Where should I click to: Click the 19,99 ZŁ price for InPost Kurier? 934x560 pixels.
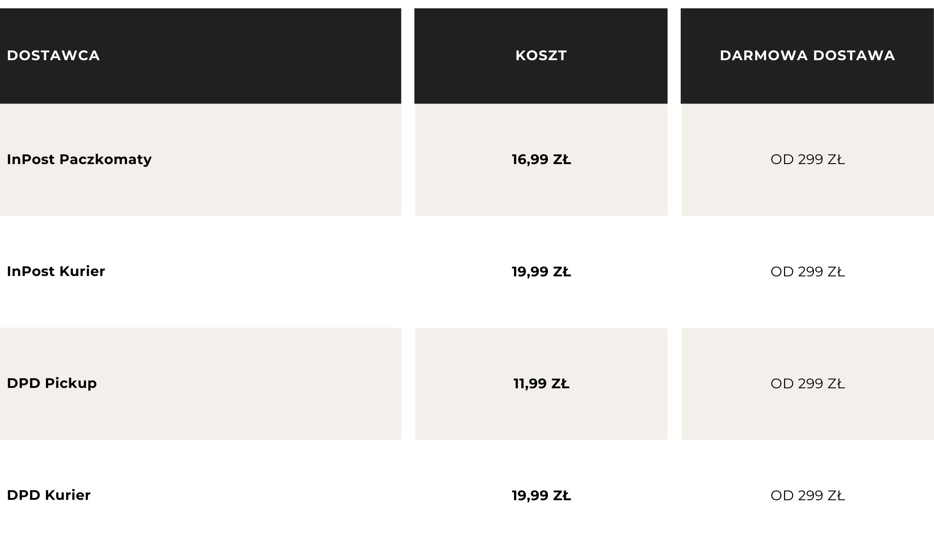click(x=541, y=271)
